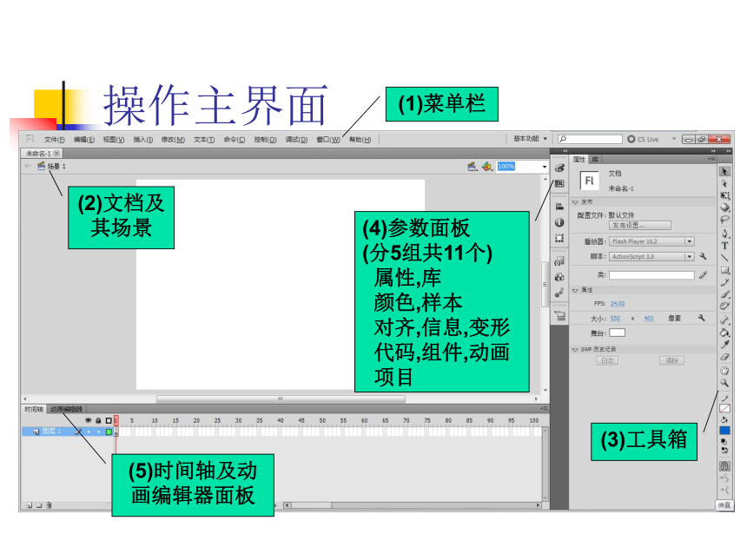Open the Components panel icon
The height and width of the screenshot is (560, 747).
coord(559,277)
